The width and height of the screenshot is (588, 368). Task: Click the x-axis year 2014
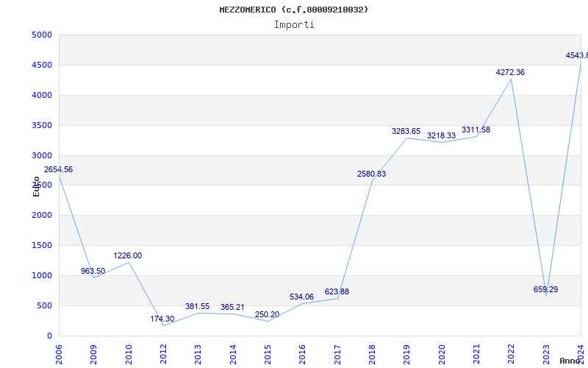point(233,355)
